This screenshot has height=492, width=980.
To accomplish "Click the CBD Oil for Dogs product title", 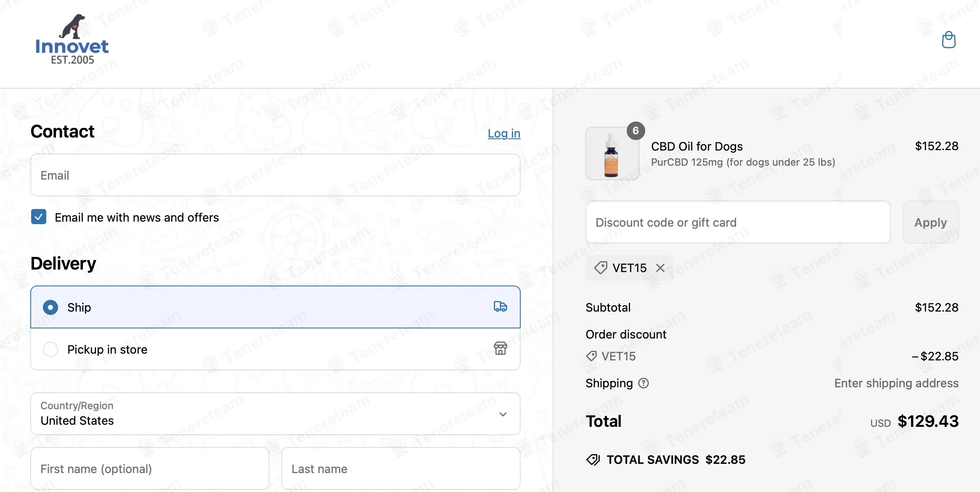I will (697, 146).
